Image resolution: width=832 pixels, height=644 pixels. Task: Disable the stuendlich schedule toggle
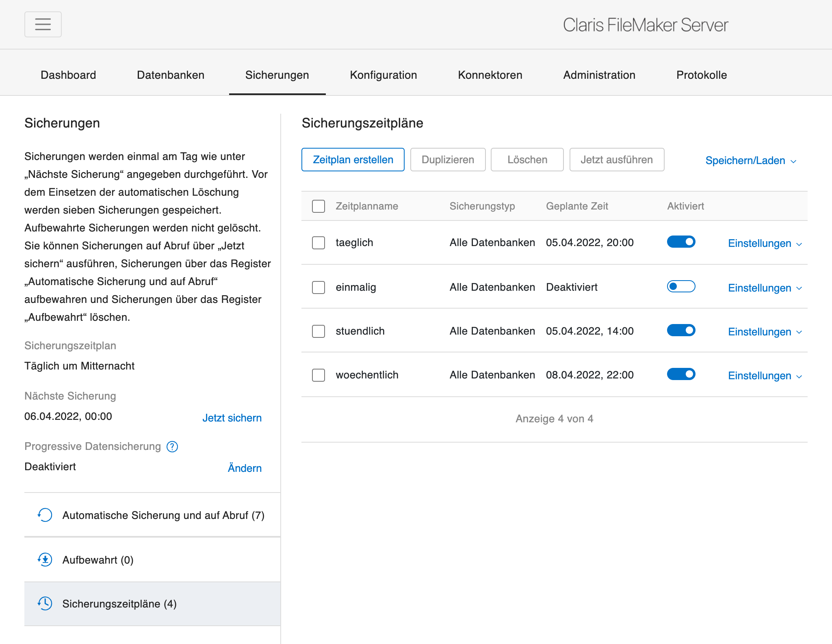pos(681,331)
